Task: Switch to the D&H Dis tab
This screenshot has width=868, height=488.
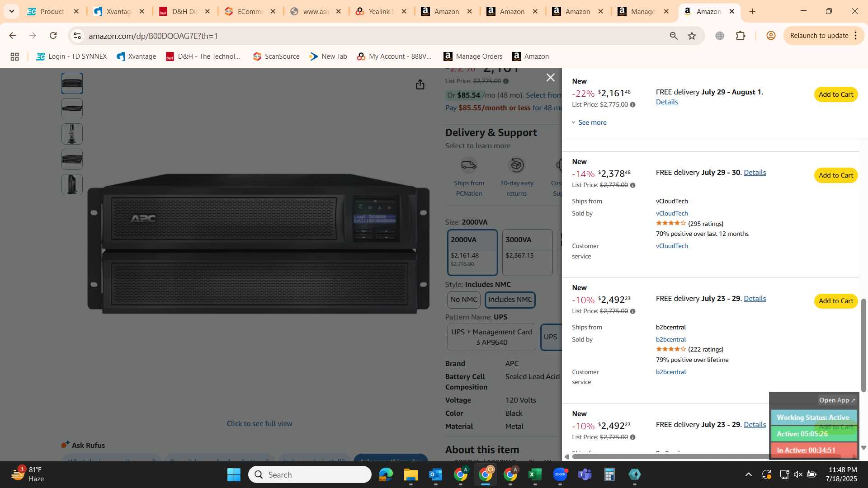Action: coord(184,11)
